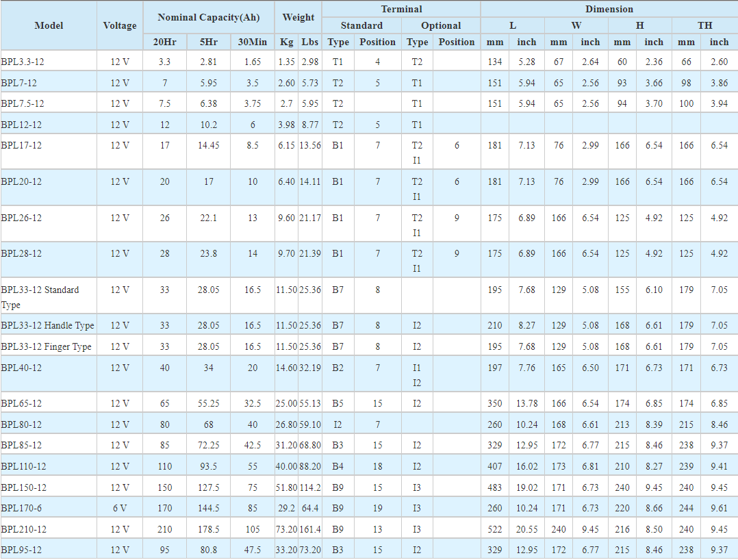Select the Standard terminal sub-header
Viewport: 738px width, 560px height.
pyautogui.click(x=361, y=25)
